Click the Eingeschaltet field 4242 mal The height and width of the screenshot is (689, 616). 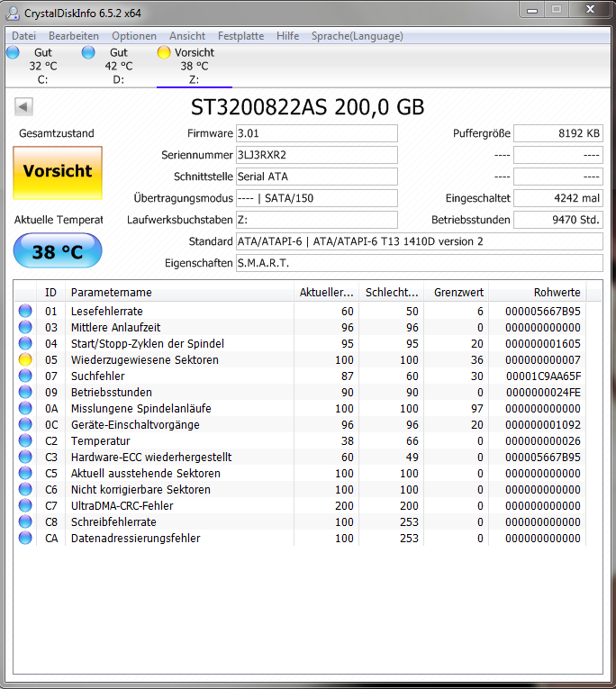pos(558,198)
